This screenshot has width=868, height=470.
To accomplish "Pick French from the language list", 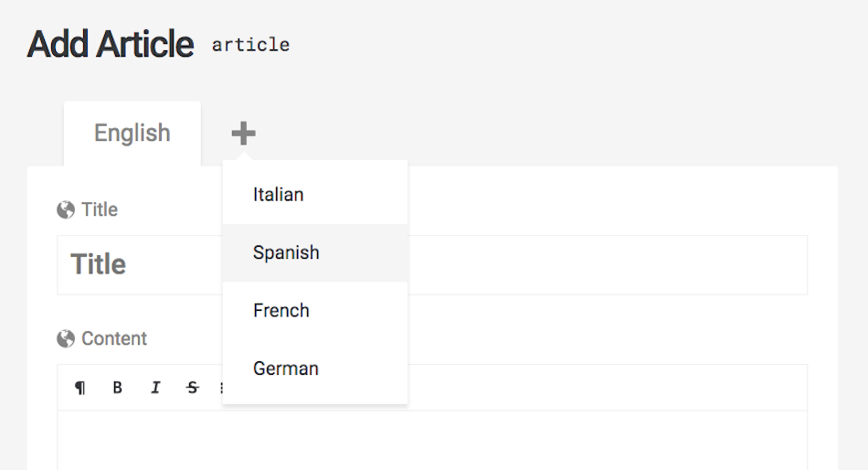I will (x=315, y=310).
